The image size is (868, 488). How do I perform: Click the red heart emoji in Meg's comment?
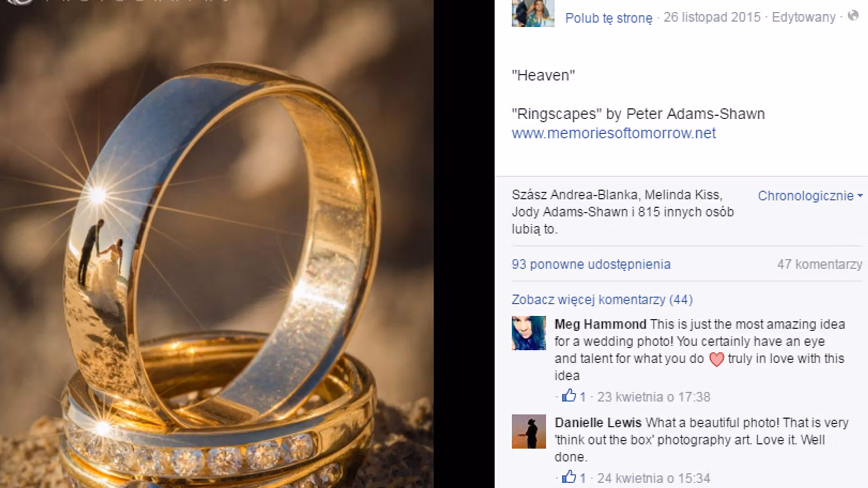716,359
